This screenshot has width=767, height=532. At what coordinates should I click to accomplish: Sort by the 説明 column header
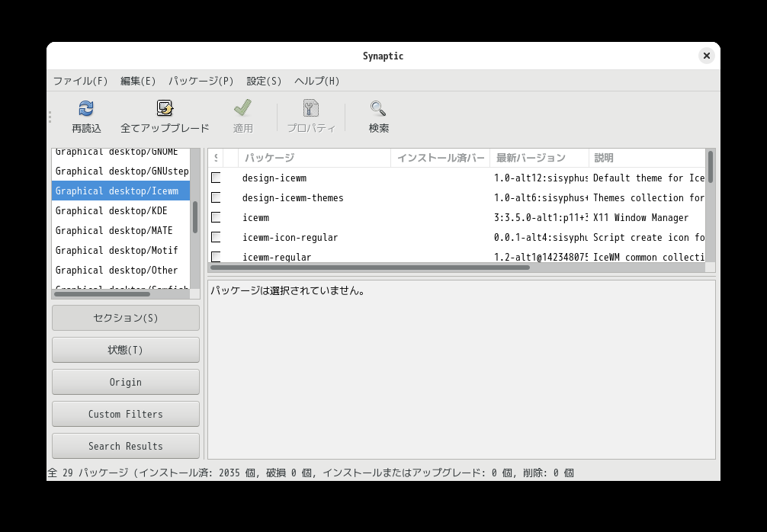(647, 158)
